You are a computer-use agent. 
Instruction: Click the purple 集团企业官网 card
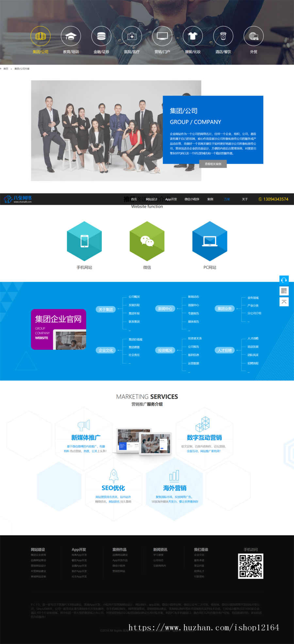click(58, 329)
